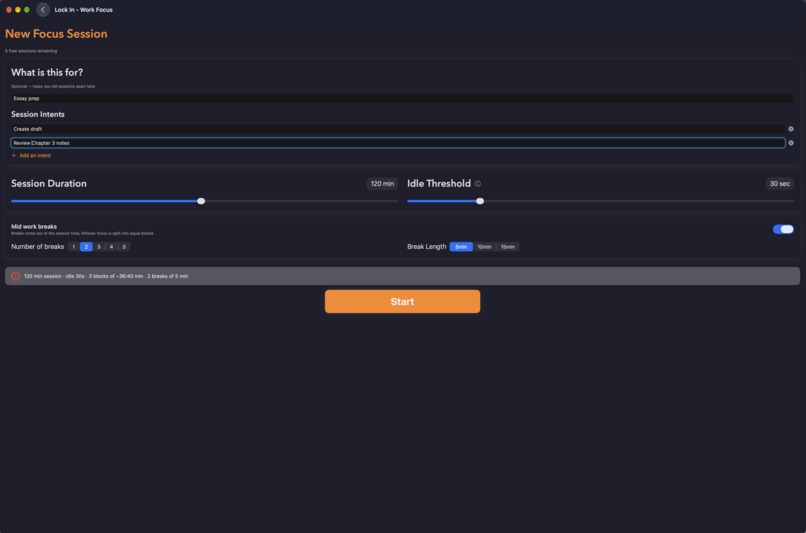This screenshot has height=533, width=806.
Task: Click the warning icon in the summary bar
Action: click(x=15, y=276)
